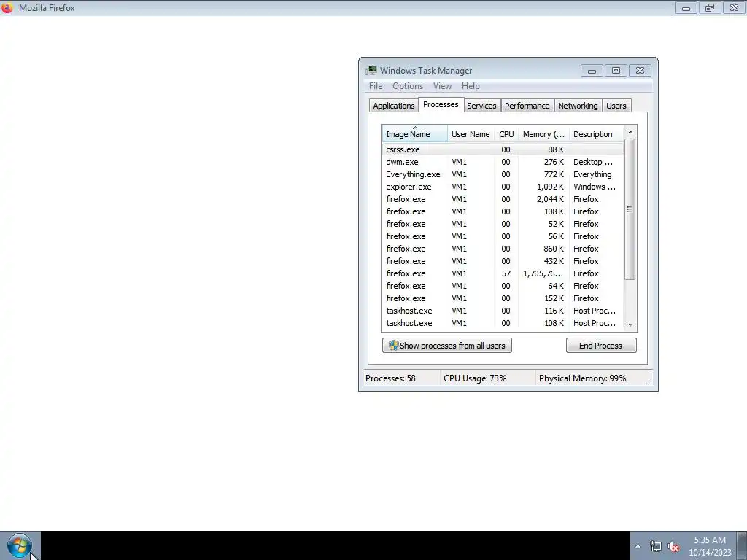
Task: Restore down the Firefox window
Action: [x=710, y=7]
